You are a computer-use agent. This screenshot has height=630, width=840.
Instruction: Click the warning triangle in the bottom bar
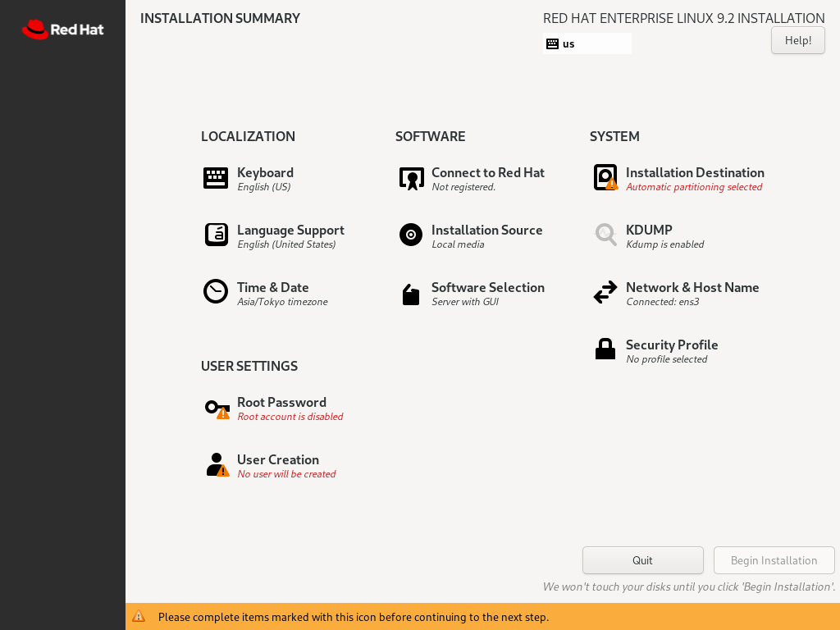139,616
